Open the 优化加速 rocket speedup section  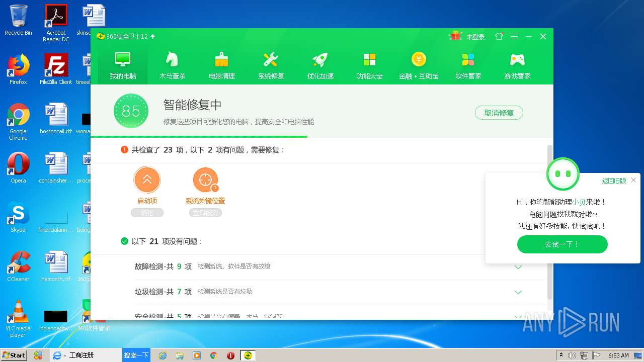pyautogui.click(x=320, y=65)
